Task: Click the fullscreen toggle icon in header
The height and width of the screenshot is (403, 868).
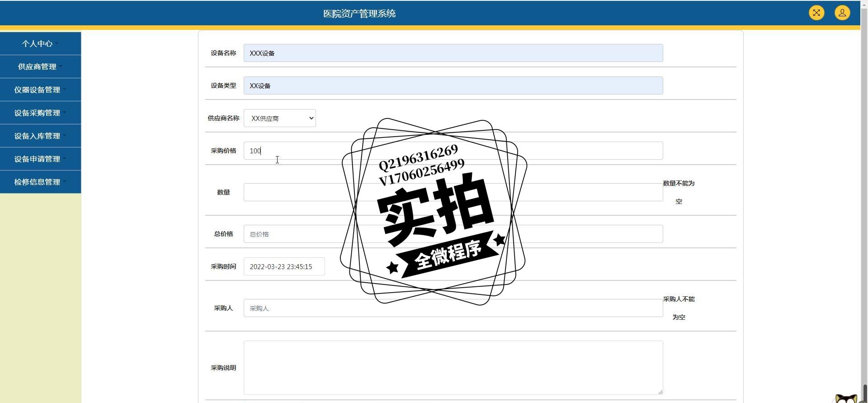Action: pos(816,13)
